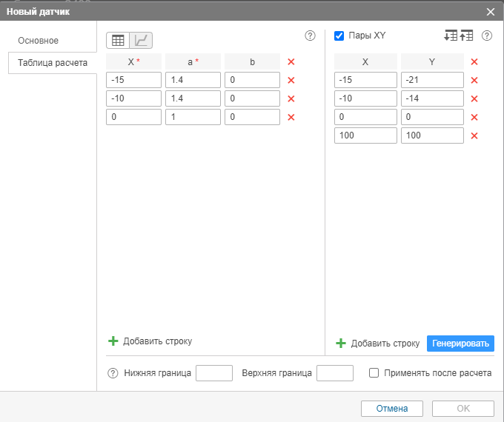The image size is (504, 422).
Task: Add row to left calculation table
Action: (150, 341)
